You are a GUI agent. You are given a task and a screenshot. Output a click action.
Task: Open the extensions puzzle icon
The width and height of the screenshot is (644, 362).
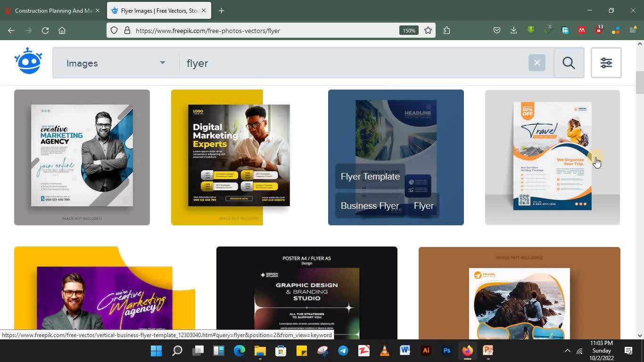447,30
